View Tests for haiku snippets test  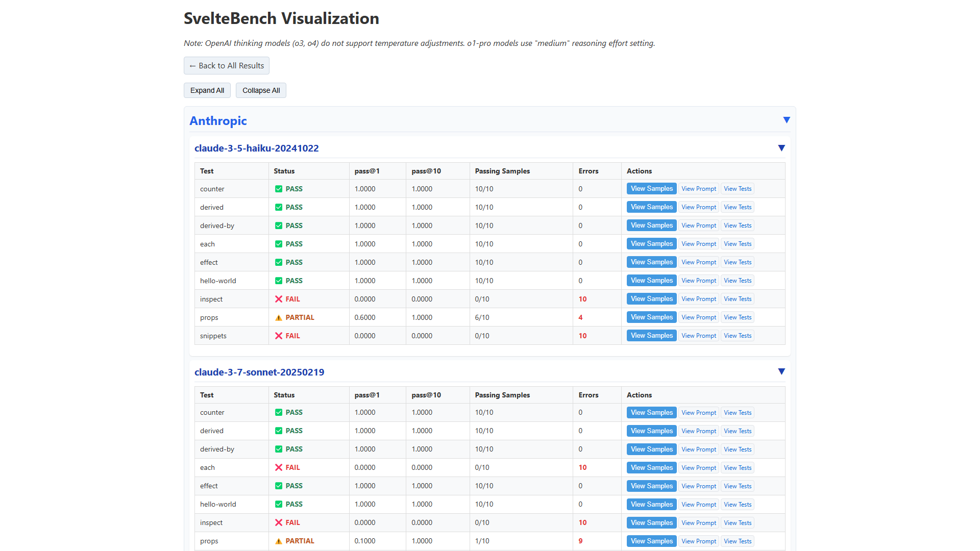[x=737, y=336]
